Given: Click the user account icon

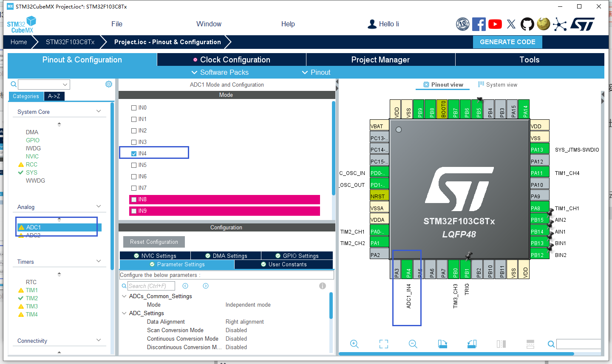Looking at the screenshot, I should coord(372,24).
